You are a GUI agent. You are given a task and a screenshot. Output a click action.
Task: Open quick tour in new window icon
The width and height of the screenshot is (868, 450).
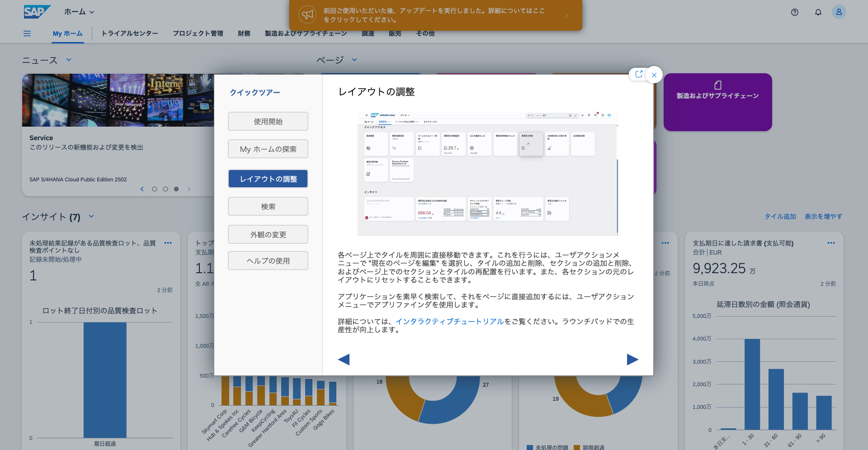click(x=638, y=74)
